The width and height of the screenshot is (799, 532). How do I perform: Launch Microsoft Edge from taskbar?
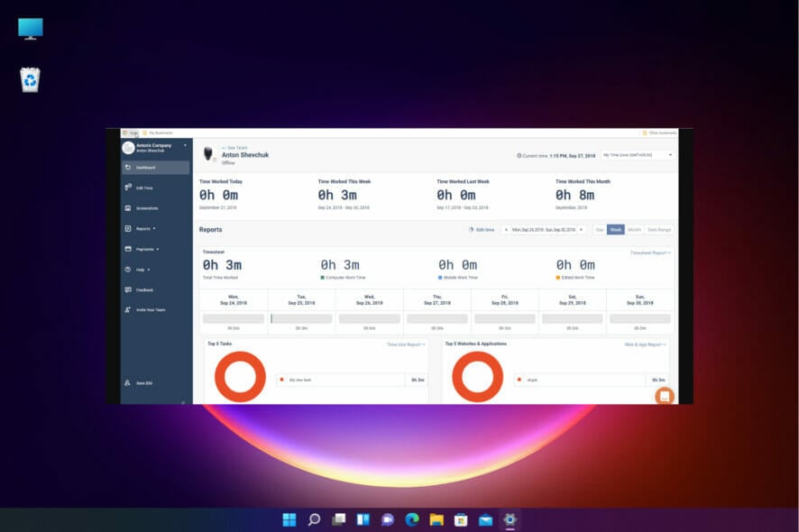(x=412, y=519)
